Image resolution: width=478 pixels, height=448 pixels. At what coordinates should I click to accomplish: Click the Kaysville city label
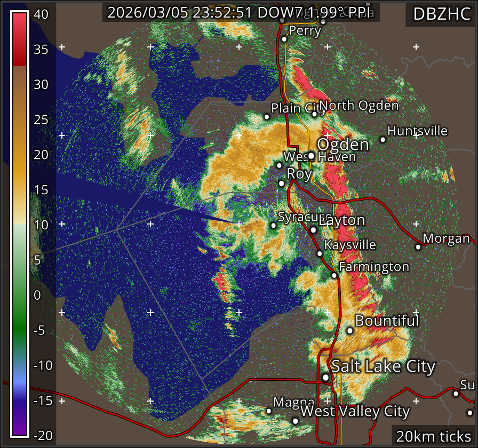point(350,245)
